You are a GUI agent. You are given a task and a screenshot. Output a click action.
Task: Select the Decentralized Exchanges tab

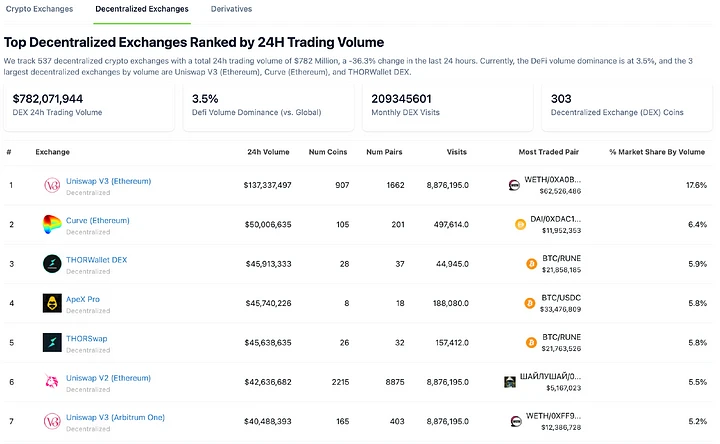[x=142, y=9]
